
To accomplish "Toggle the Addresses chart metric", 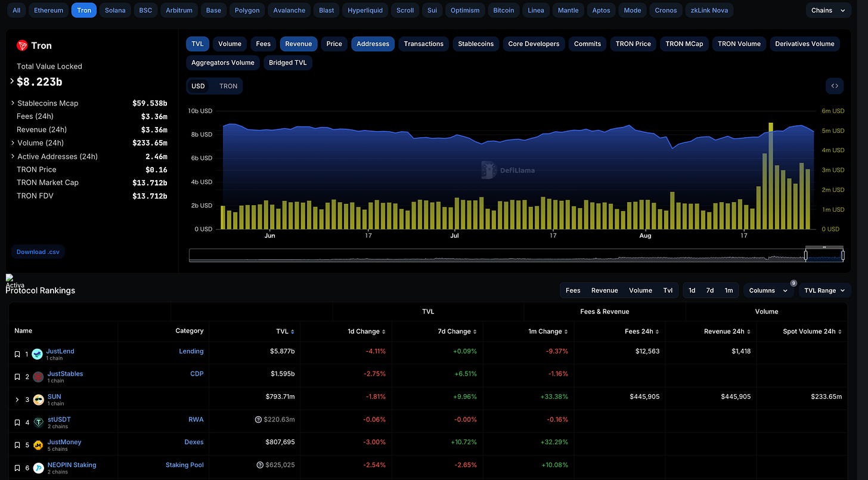I will coord(373,44).
